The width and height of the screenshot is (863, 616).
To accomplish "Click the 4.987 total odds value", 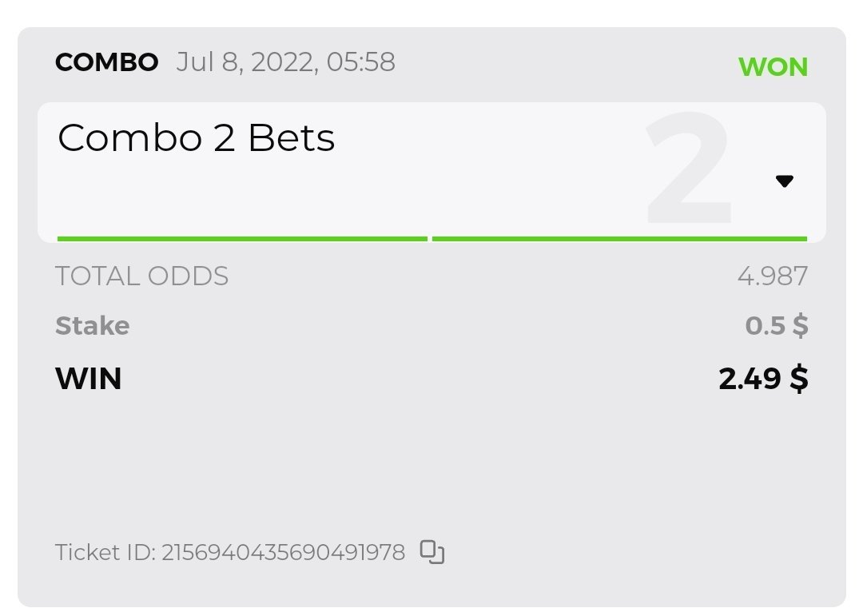I will coord(772,276).
